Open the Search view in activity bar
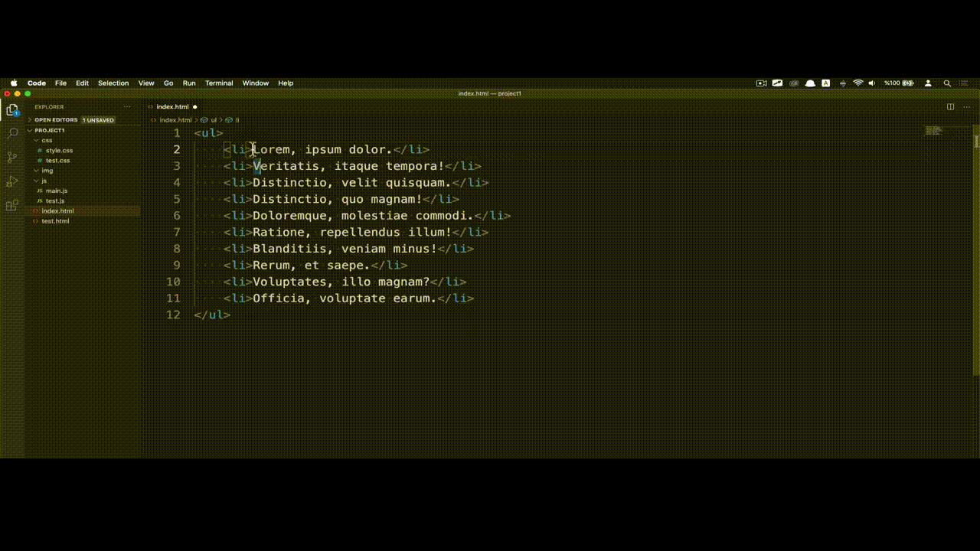This screenshot has width=980, height=551. pyautogui.click(x=12, y=133)
